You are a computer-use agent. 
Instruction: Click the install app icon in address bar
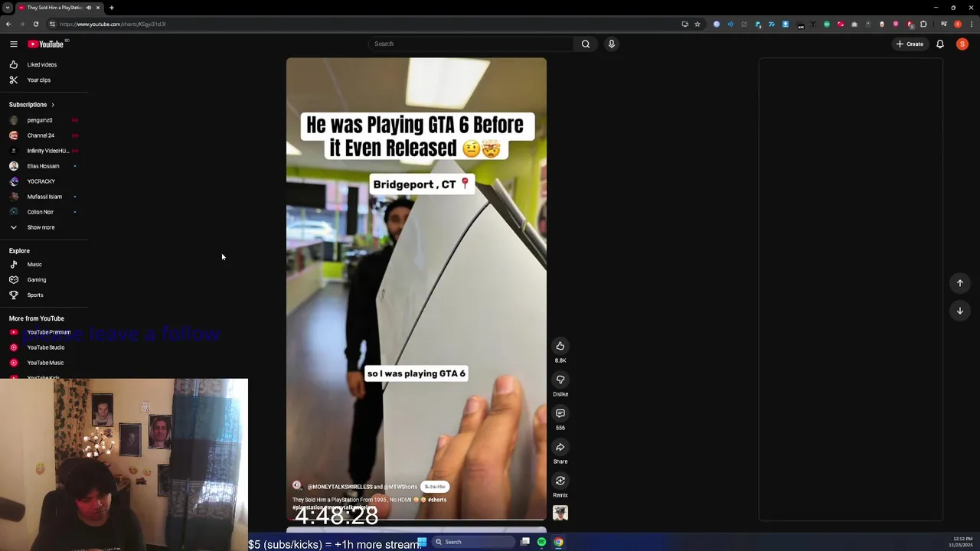[x=684, y=24]
